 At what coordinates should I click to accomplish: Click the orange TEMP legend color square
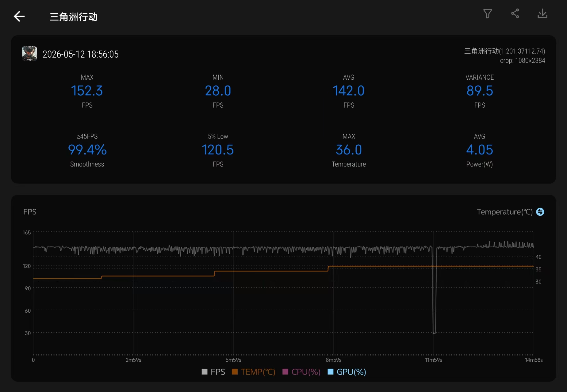click(235, 372)
